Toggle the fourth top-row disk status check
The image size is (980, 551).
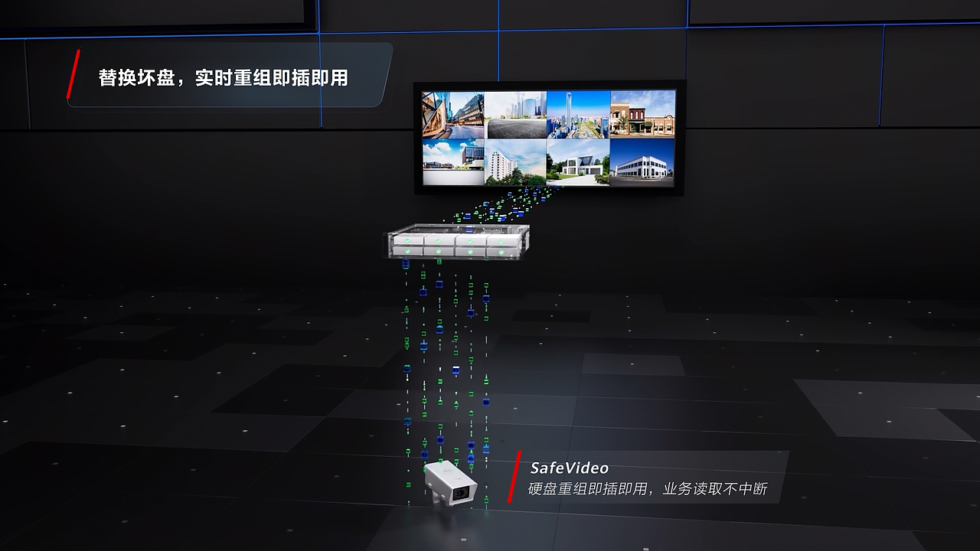(x=501, y=242)
